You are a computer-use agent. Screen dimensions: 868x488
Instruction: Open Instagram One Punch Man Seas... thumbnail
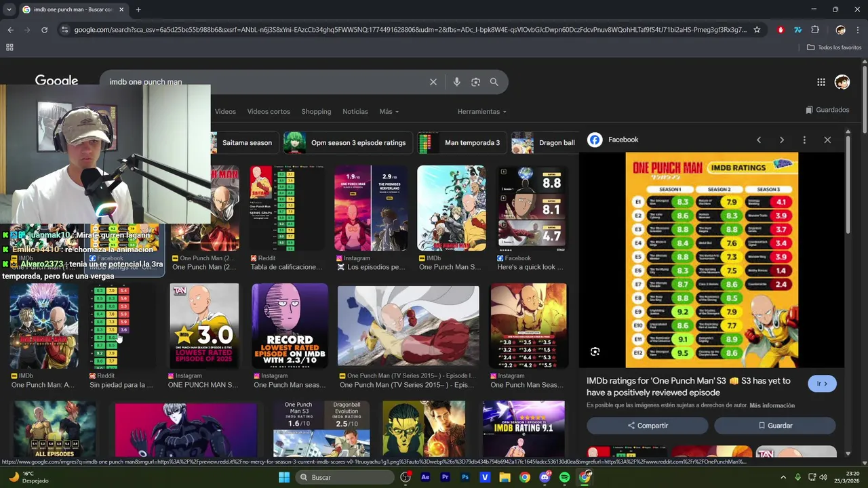pyautogui.click(x=528, y=326)
